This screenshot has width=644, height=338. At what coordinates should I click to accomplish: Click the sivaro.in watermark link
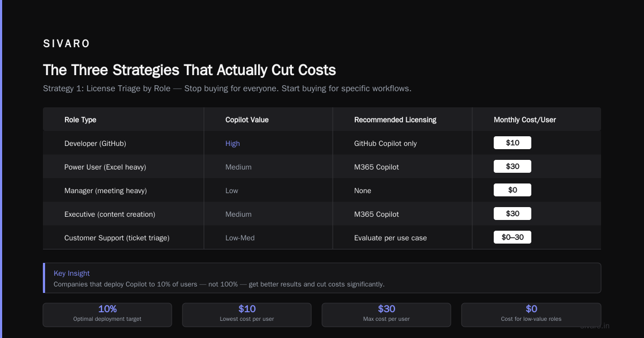coord(595,326)
